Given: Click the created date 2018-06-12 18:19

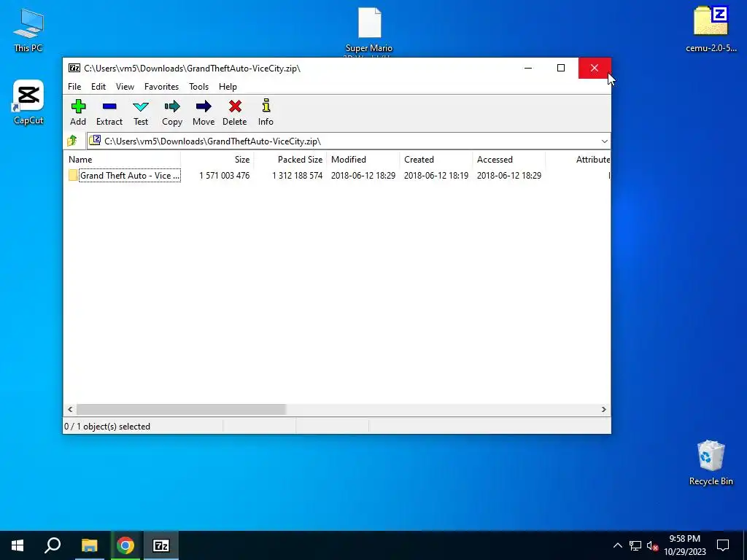Looking at the screenshot, I should coord(436,175).
